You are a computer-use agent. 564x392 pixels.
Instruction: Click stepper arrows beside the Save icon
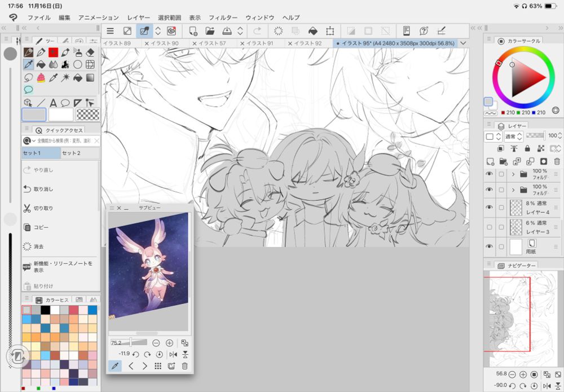(x=240, y=31)
